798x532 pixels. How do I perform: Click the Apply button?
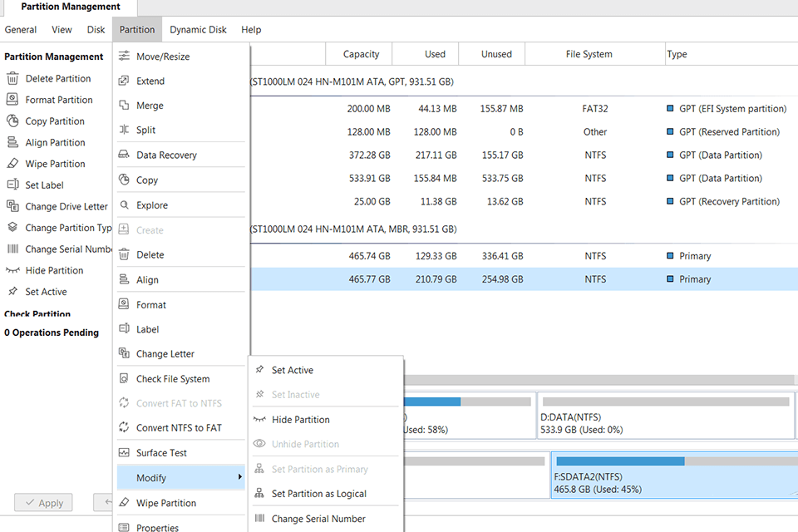(42, 502)
